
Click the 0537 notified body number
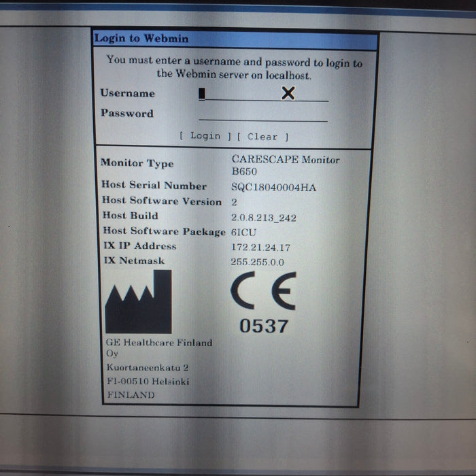pyautogui.click(x=263, y=326)
